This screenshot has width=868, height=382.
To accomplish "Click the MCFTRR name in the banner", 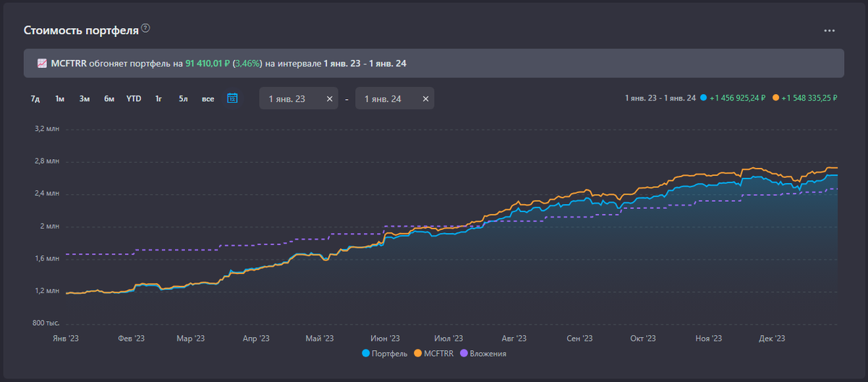I will click(69, 64).
